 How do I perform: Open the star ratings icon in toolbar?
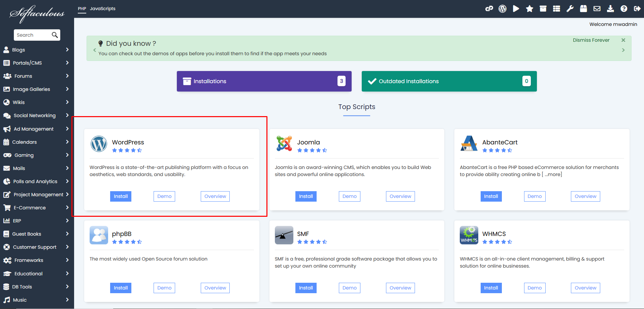[529, 9]
